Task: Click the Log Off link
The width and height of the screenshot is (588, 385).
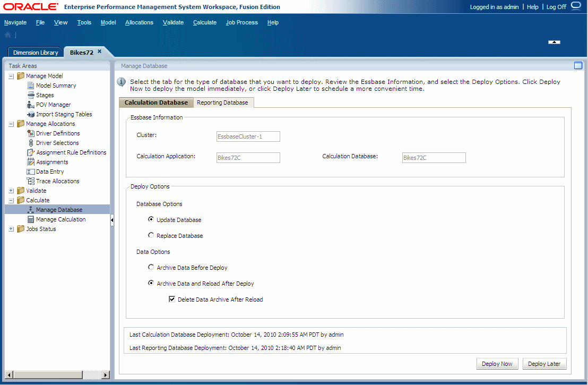Action: (x=556, y=6)
